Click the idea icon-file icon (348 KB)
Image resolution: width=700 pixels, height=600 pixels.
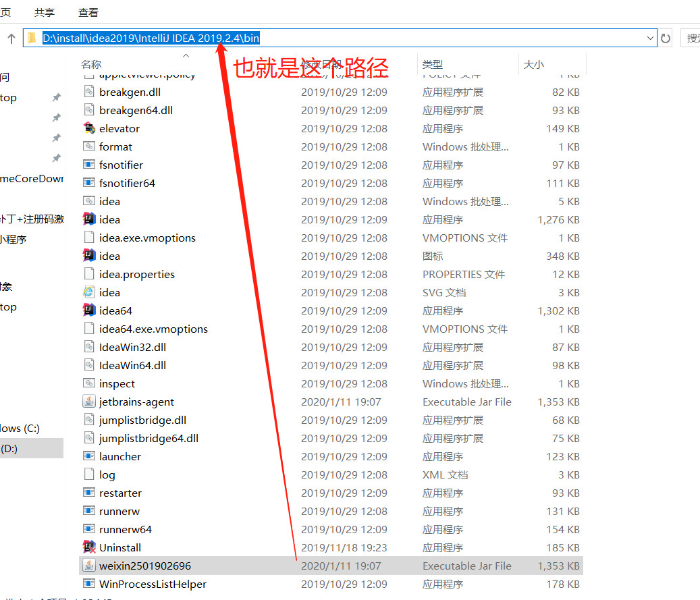pyautogui.click(x=89, y=256)
